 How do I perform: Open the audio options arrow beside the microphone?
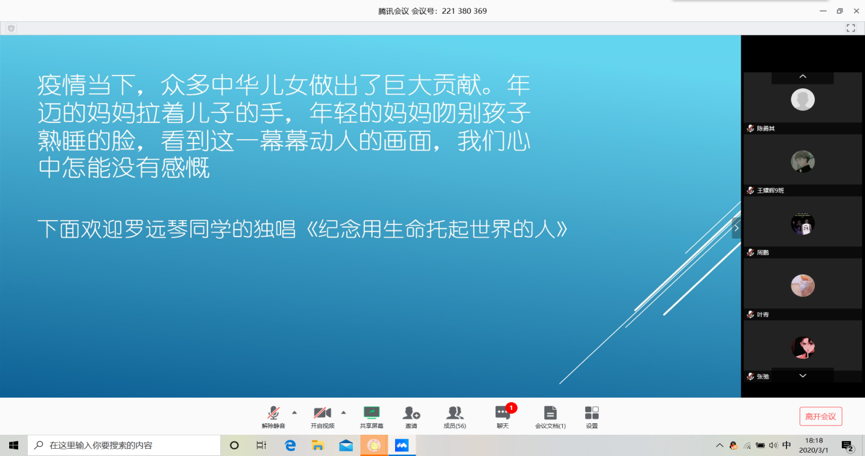(x=294, y=412)
